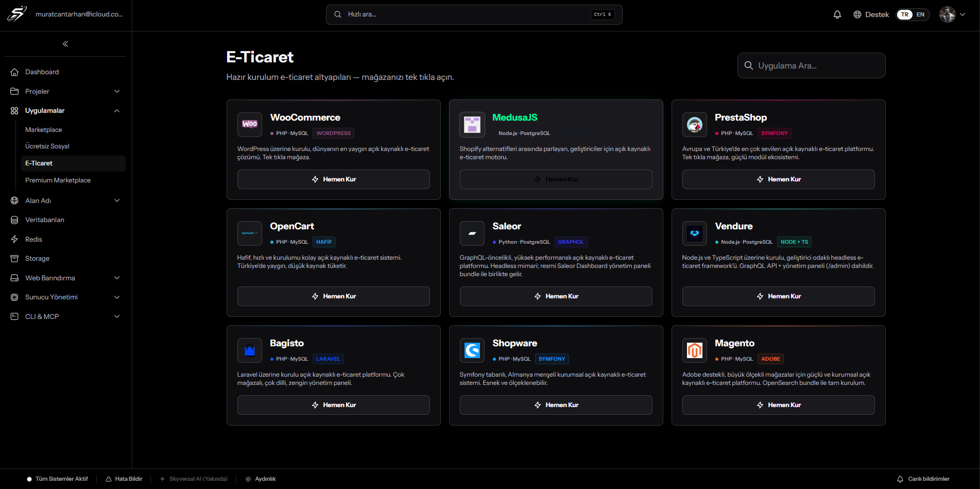Click the GRAPHQL tag on Saleor

coord(571,242)
